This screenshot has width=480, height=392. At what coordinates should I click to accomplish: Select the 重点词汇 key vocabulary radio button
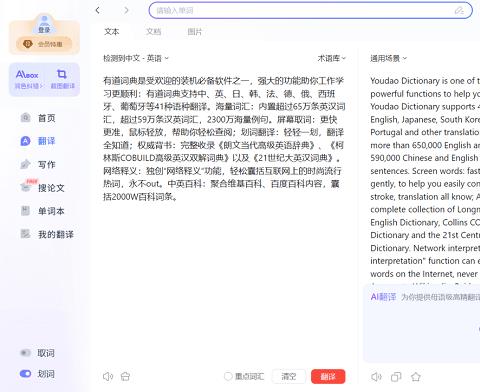228,376
